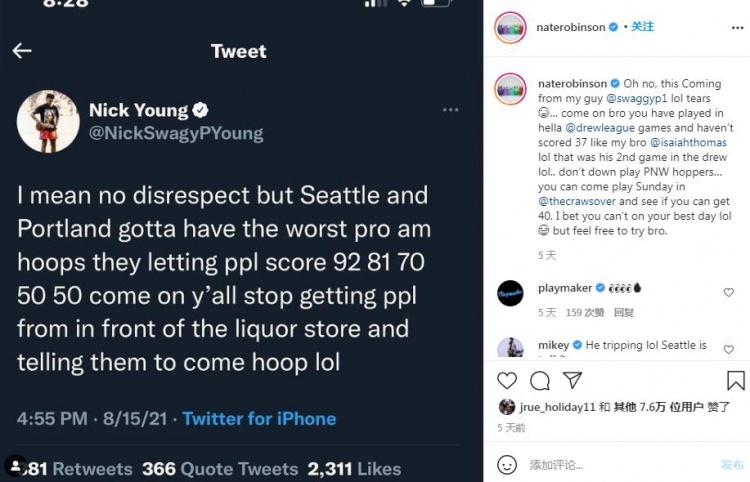View the 366 Quote Tweets list
750x482 pixels.
220,469
